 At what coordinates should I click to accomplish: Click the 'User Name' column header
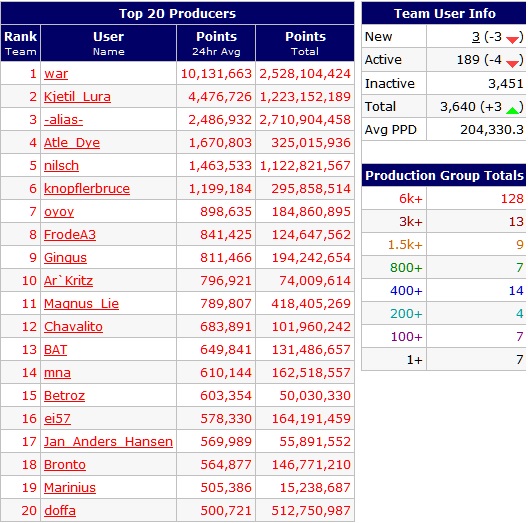point(108,43)
